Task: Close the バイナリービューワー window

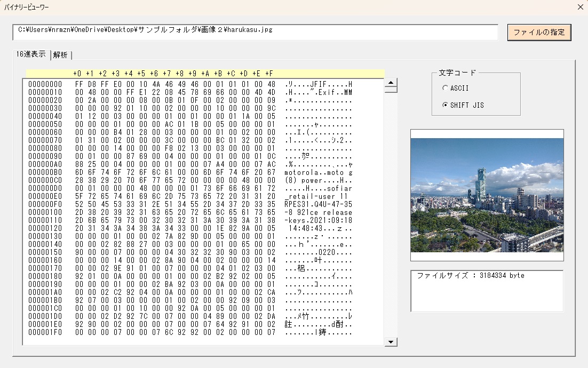Action: coord(581,7)
